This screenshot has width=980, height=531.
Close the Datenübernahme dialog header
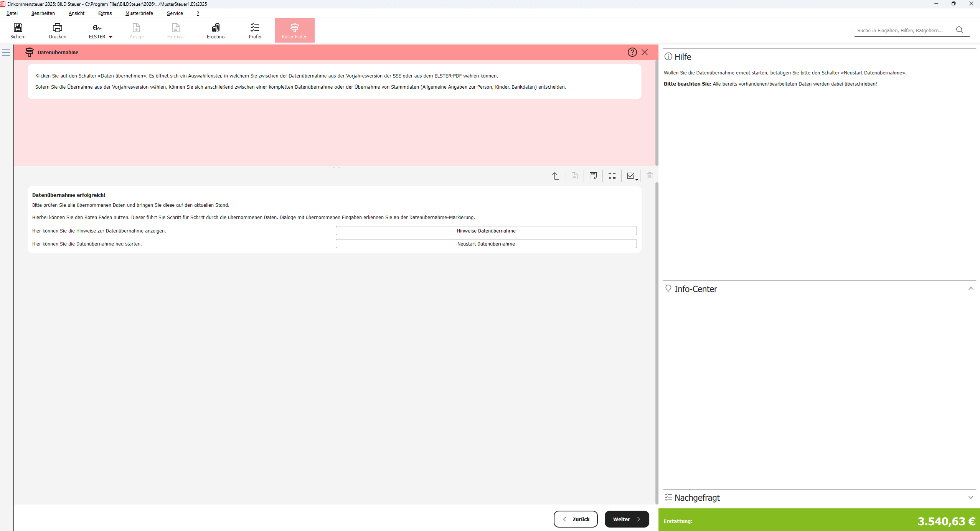(x=645, y=52)
